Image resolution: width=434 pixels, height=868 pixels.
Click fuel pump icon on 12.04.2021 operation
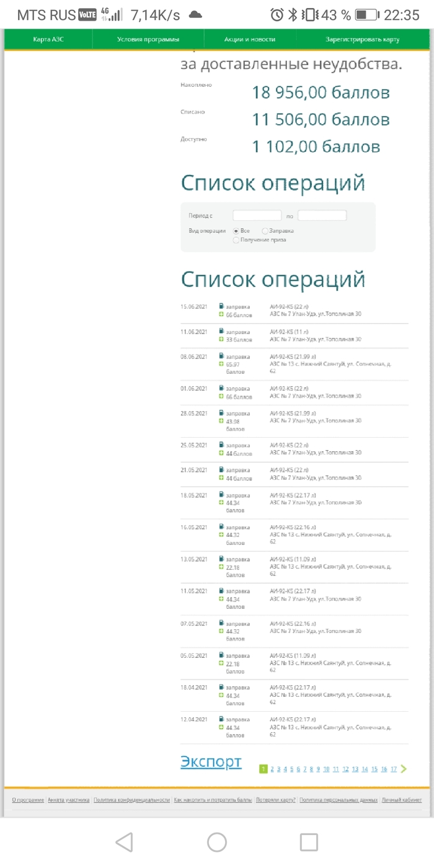(x=221, y=719)
